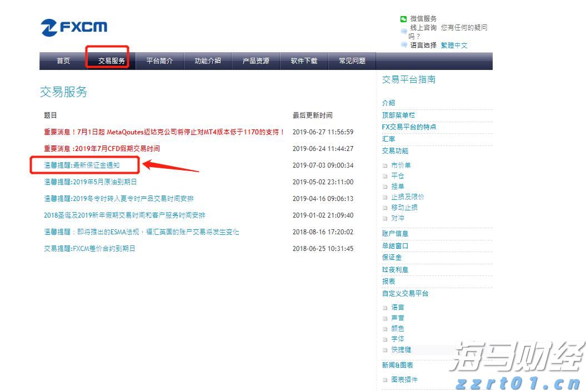The image size is (586, 392).
Task: Click the document icon beside 市价单
Action: (x=385, y=165)
